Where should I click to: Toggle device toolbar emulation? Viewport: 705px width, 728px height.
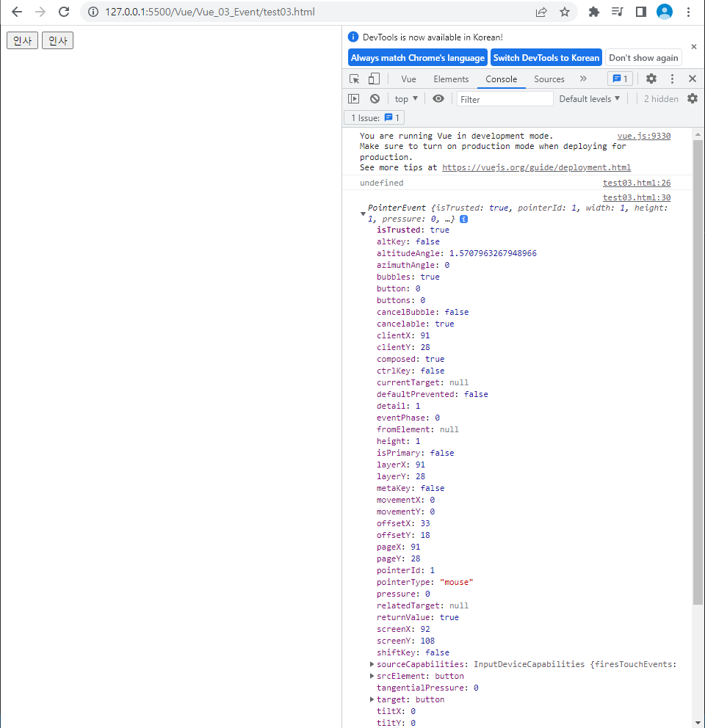374,79
